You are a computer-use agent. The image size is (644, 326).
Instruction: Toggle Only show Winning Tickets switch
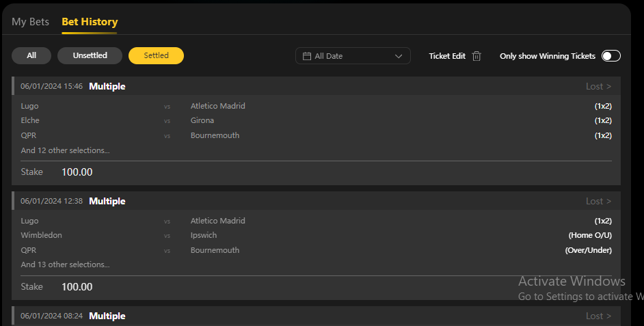pyautogui.click(x=611, y=56)
